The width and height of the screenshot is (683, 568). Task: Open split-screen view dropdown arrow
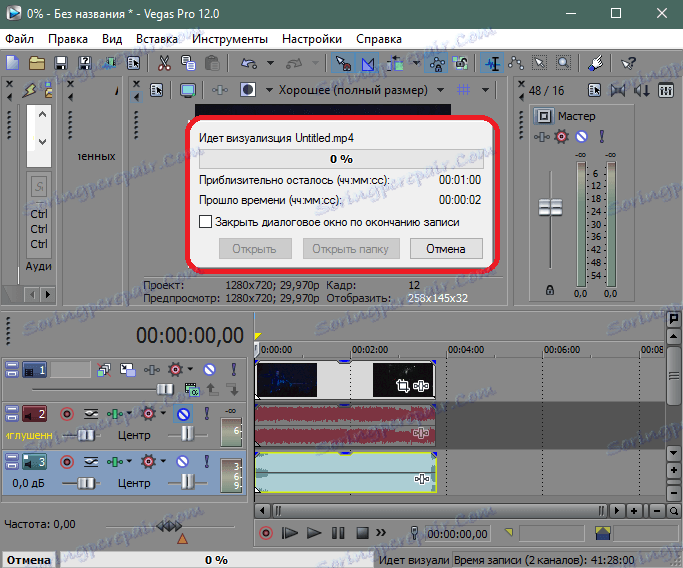pos(269,90)
